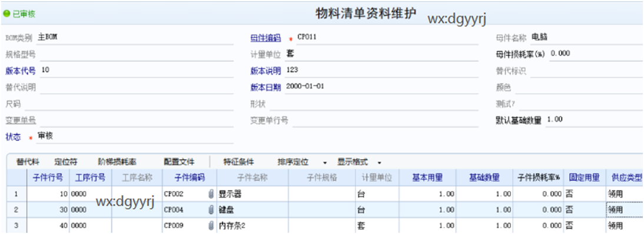This screenshot has height=234, width=644.
Task: Click the 母件编码 link label
Action: pos(265,38)
